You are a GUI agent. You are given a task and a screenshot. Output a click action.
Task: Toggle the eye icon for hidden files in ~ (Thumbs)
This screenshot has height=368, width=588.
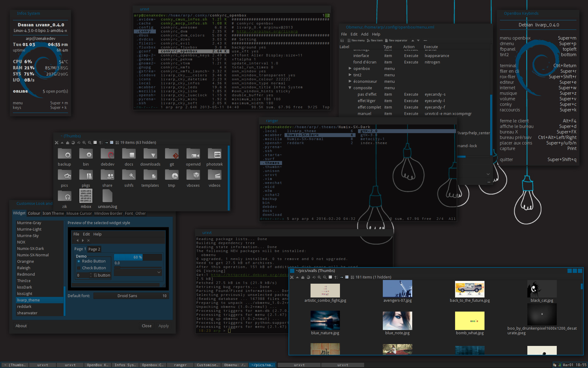coord(106,143)
